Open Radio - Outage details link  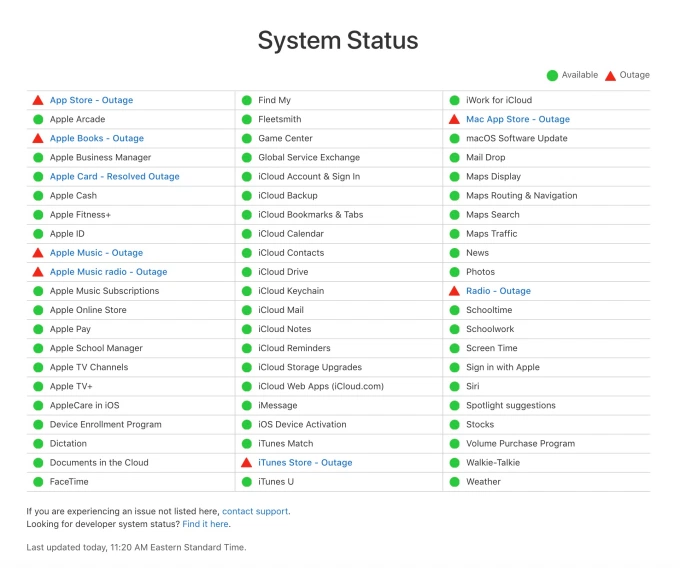pyautogui.click(x=498, y=291)
